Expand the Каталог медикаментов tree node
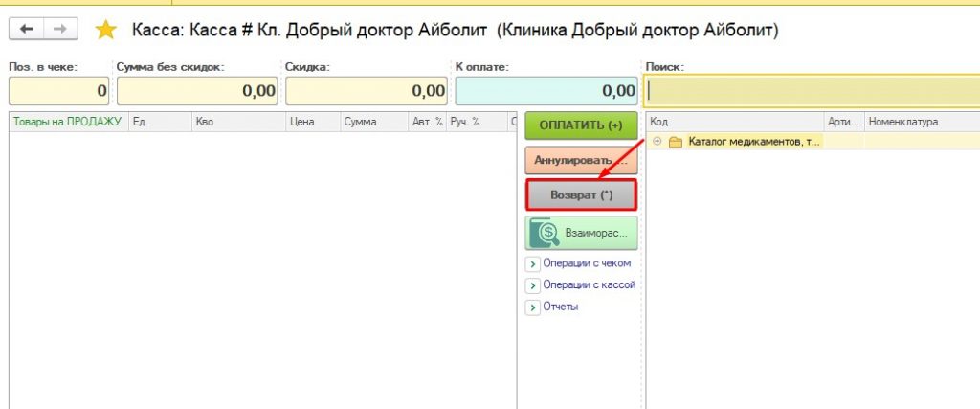Screen dimensions: 980x409 (x=657, y=142)
